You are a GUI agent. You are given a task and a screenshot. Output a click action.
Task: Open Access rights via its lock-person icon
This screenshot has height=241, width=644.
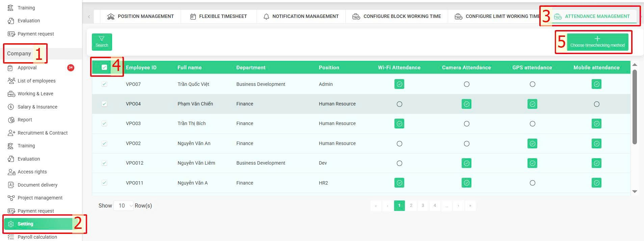[x=11, y=172]
